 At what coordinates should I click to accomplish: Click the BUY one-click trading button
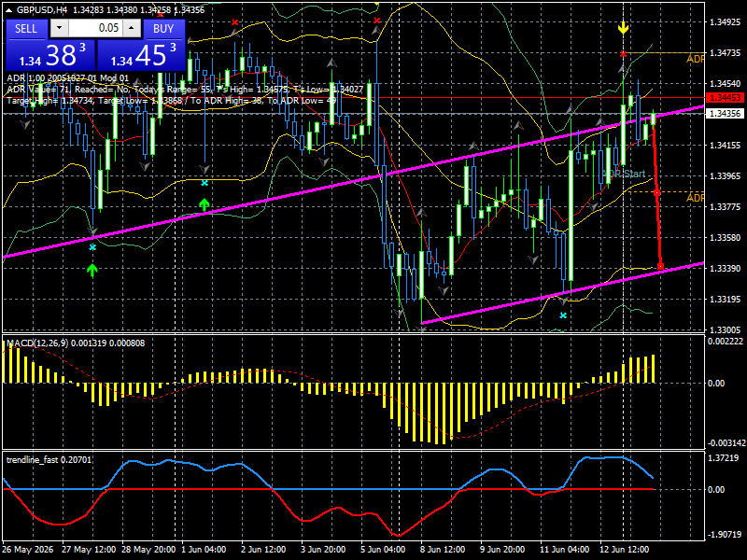coord(162,29)
